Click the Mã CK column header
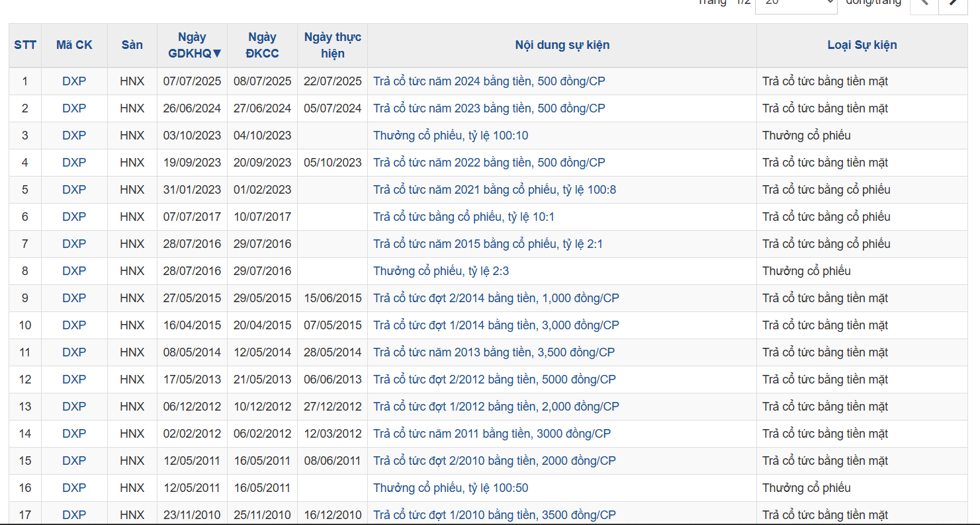 [74, 45]
